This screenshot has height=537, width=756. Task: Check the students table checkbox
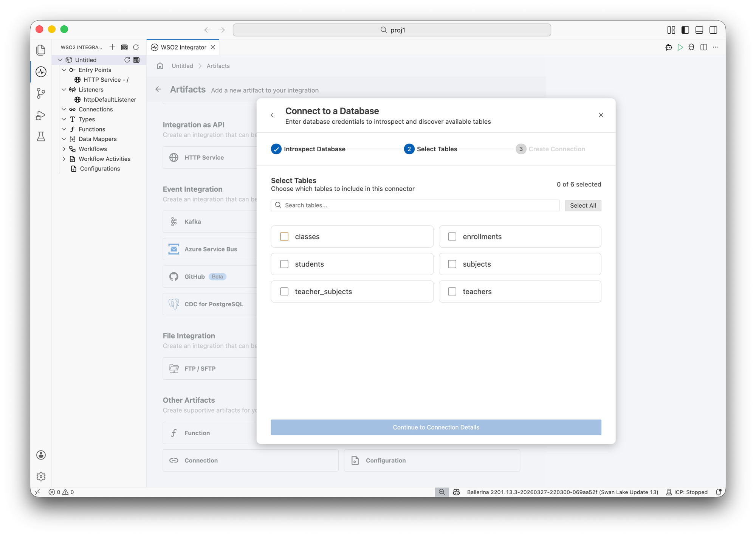[284, 264]
